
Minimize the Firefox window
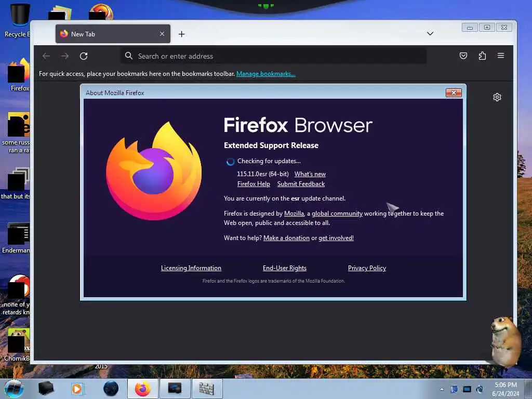click(470, 28)
